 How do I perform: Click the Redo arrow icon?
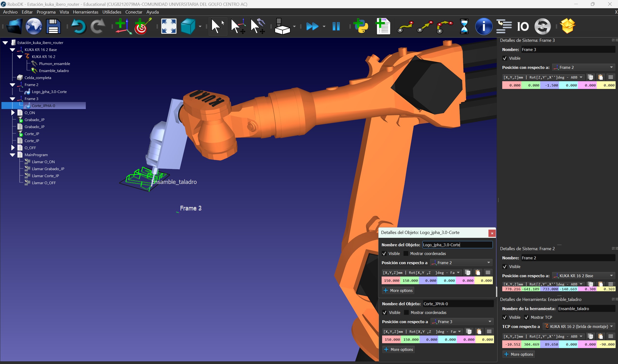point(98,26)
